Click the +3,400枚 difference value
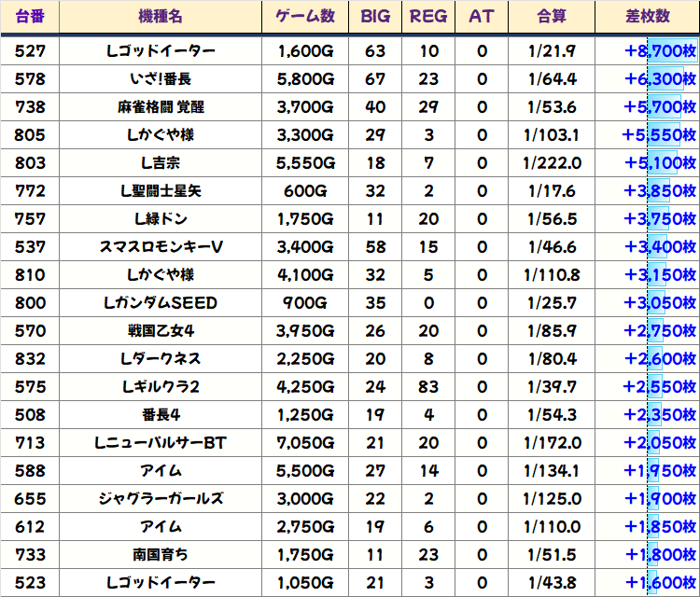The width and height of the screenshot is (700, 597). pos(660,247)
